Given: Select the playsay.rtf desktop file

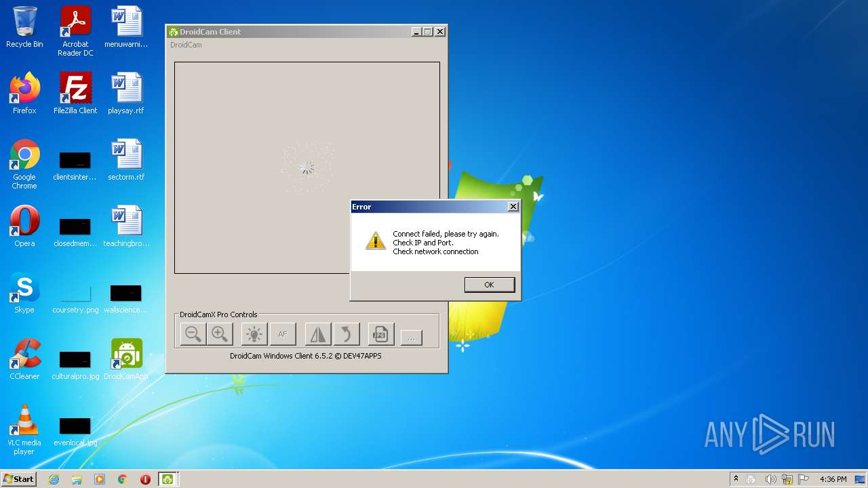Looking at the screenshot, I should coord(126,94).
